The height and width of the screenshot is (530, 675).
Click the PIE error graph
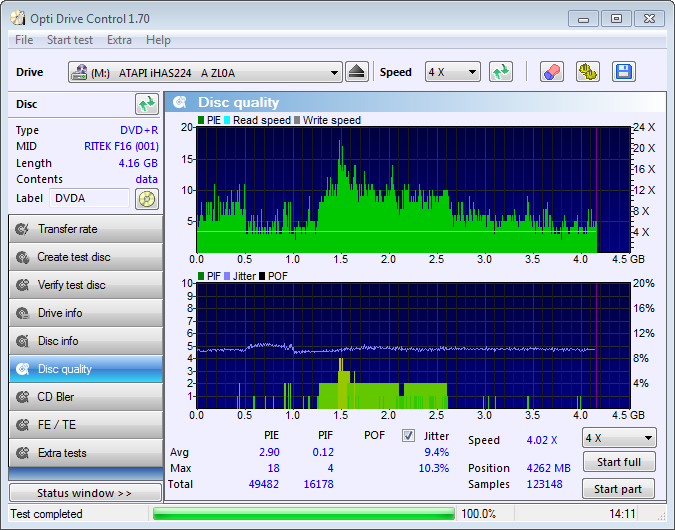(x=413, y=189)
